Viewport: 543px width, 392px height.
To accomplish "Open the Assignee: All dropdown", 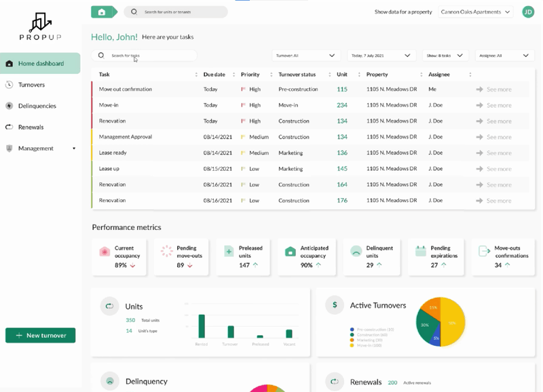I will point(504,55).
